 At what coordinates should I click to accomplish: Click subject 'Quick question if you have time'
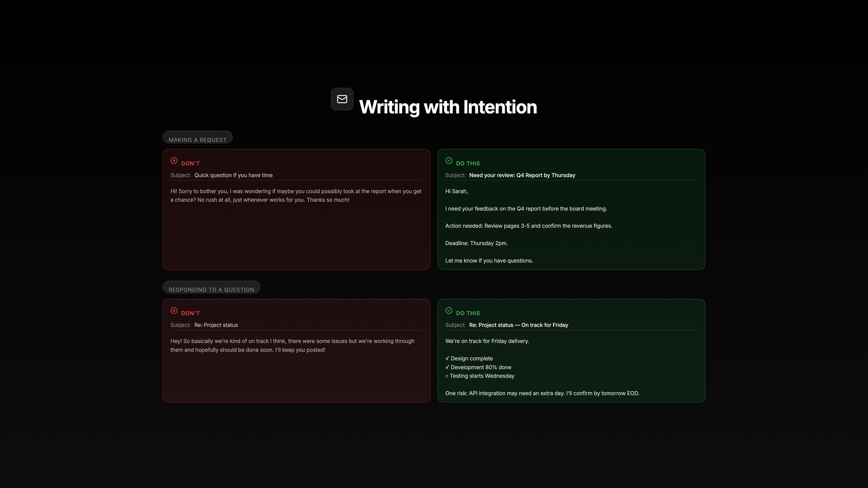pyautogui.click(x=233, y=175)
